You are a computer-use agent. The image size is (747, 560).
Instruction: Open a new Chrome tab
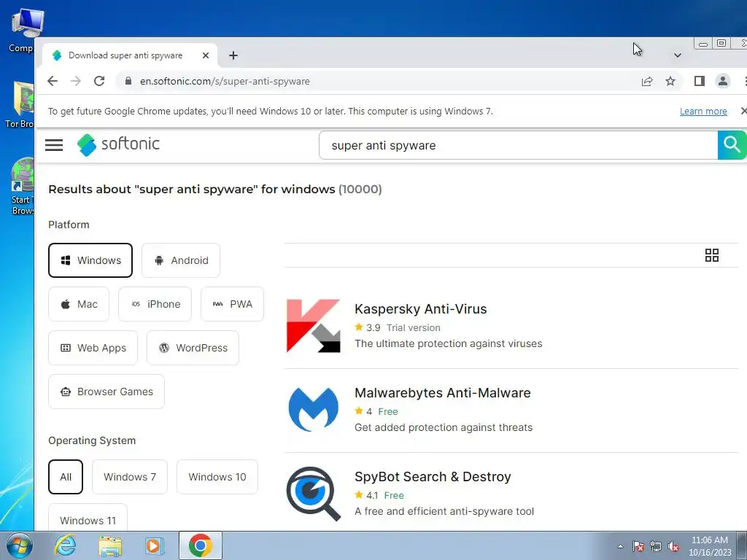tap(233, 55)
